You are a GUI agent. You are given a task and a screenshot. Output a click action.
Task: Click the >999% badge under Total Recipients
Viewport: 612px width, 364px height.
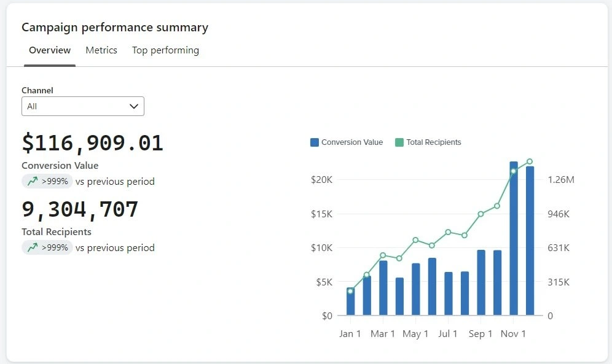(47, 247)
